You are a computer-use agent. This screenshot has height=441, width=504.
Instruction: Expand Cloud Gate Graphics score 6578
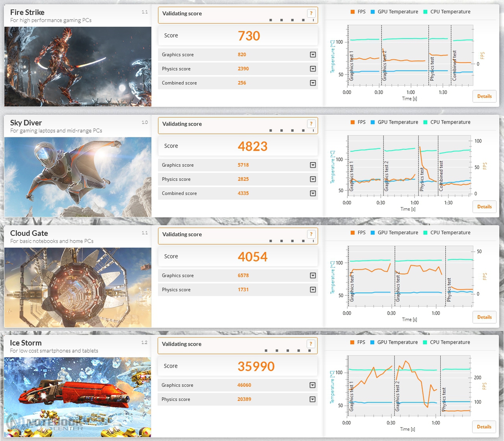tap(313, 276)
